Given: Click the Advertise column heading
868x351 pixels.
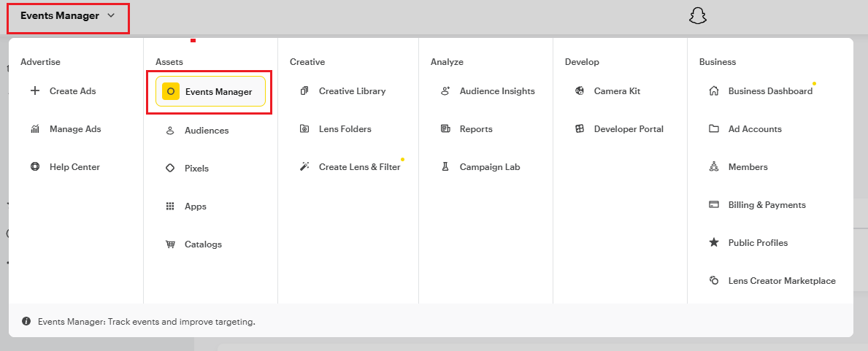Looking at the screenshot, I should coord(40,62).
